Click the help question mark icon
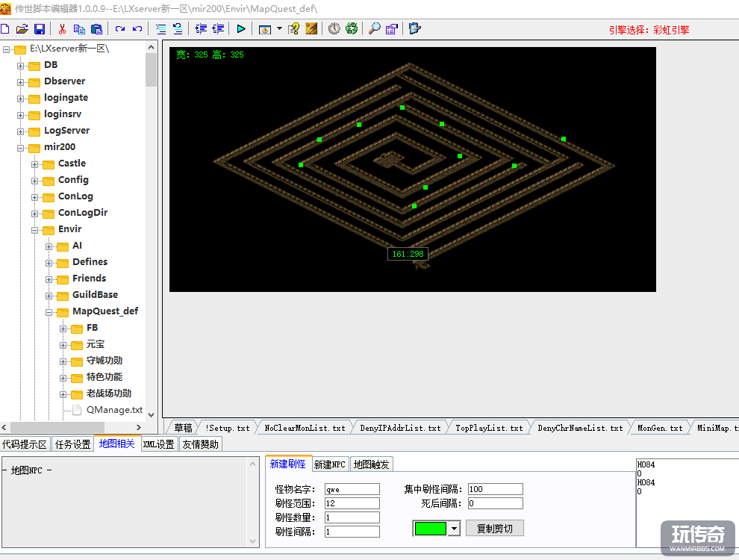The height and width of the screenshot is (560, 739). [294, 29]
